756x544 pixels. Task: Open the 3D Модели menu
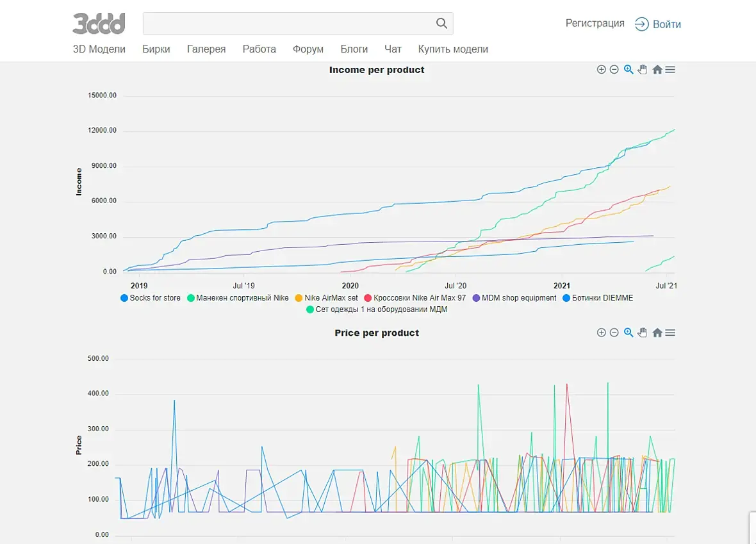pos(99,49)
